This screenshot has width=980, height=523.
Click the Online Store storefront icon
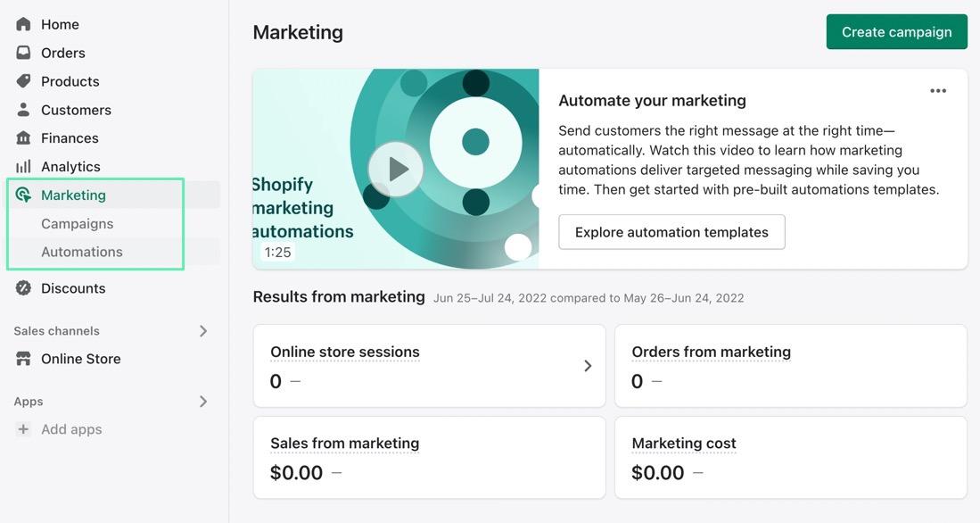(23, 359)
